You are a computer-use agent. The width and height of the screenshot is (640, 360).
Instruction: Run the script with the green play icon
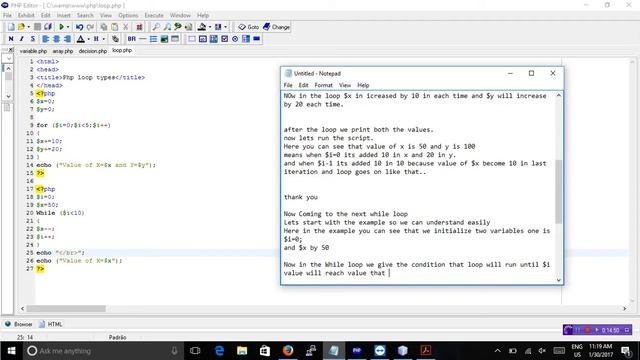[61, 27]
